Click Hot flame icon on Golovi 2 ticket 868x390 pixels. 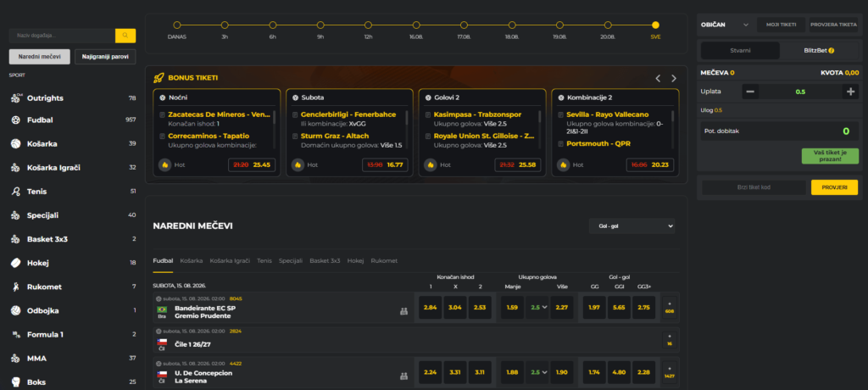(430, 164)
